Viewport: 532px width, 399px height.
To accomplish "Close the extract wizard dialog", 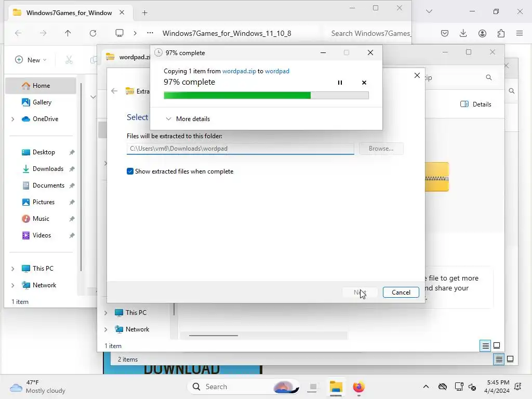I will pyautogui.click(x=417, y=75).
